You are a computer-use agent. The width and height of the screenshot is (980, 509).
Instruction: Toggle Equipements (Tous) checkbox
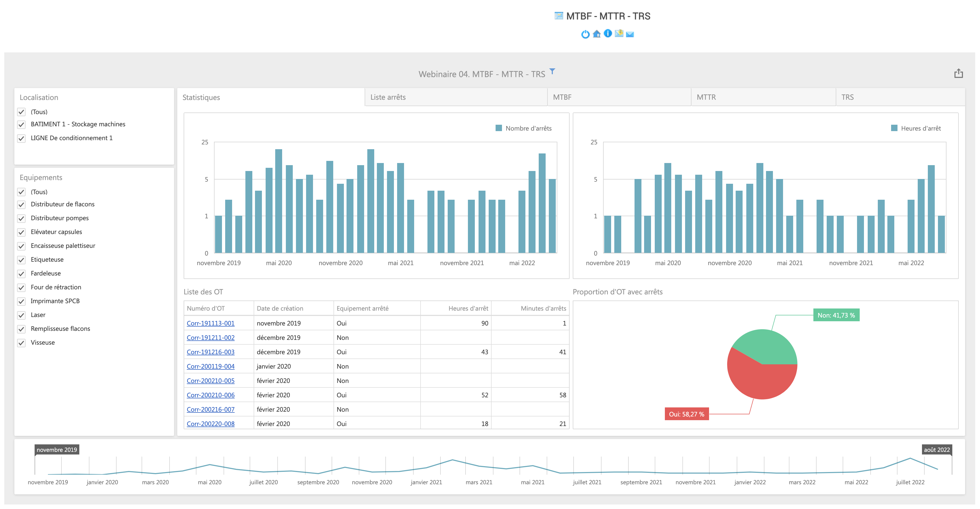coord(22,192)
